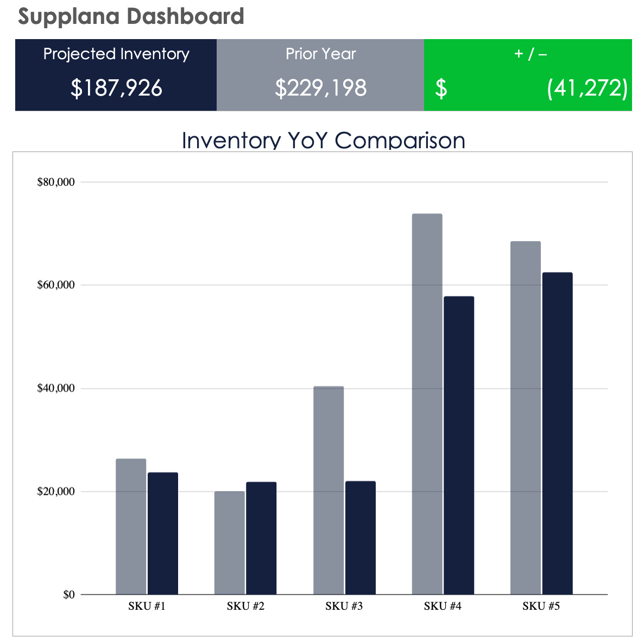This screenshot has width=644, height=644.
Task: Click the $229,198 prior year value
Action: (320, 88)
